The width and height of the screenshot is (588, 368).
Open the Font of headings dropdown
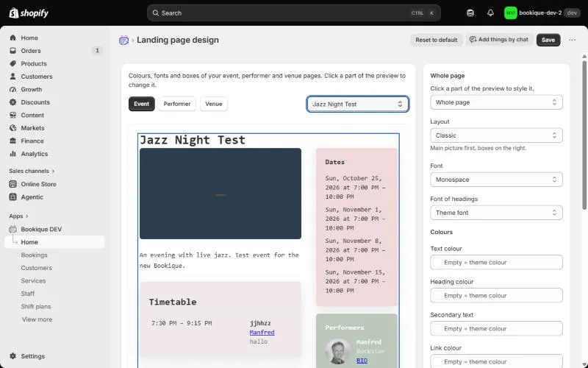point(496,213)
